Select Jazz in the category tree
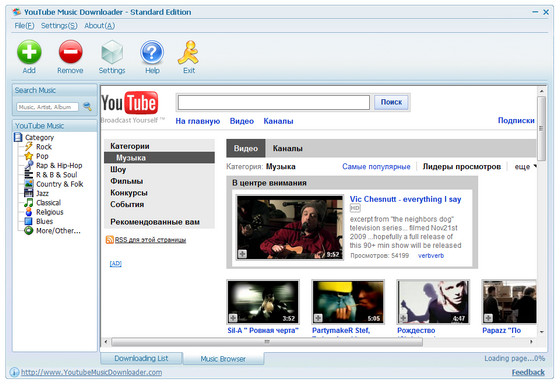560x385 pixels. [x=42, y=193]
